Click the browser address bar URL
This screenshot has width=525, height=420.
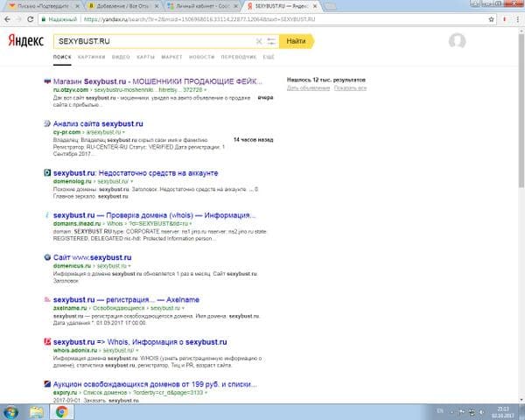pos(199,19)
